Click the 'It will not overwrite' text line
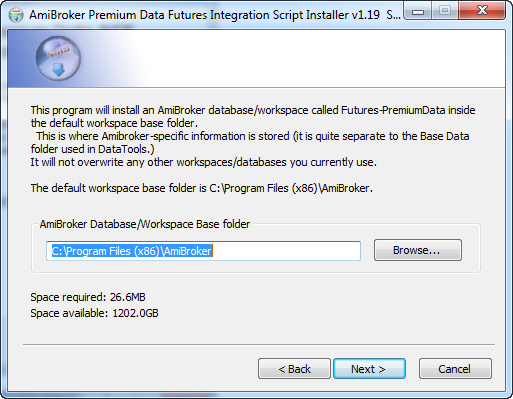The image size is (513, 399). coord(204,162)
